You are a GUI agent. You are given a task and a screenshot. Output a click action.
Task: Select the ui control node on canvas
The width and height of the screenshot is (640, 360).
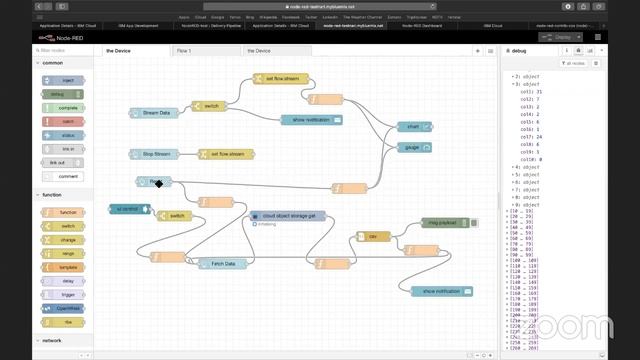point(130,209)
